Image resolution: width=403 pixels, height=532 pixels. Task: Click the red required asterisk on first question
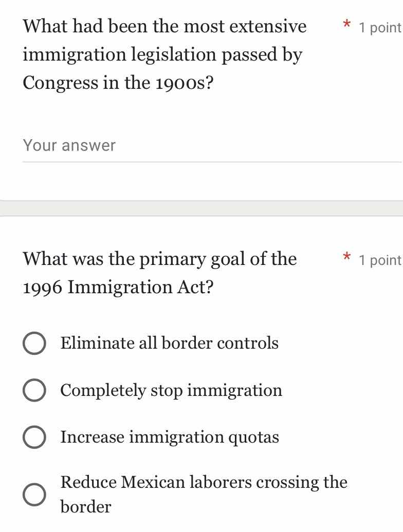click(x=347, y=25)
